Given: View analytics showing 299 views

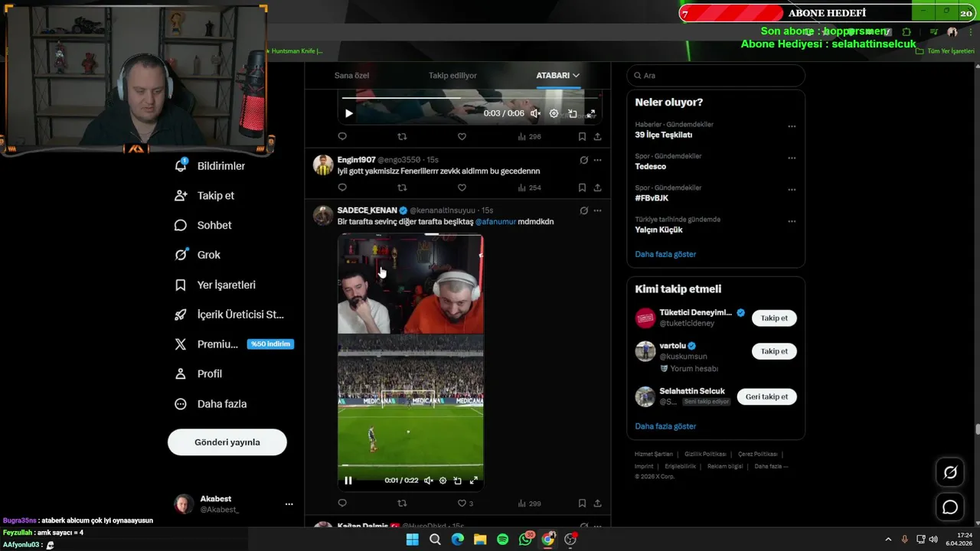Looking at the screenshot, I should [529, 504].
